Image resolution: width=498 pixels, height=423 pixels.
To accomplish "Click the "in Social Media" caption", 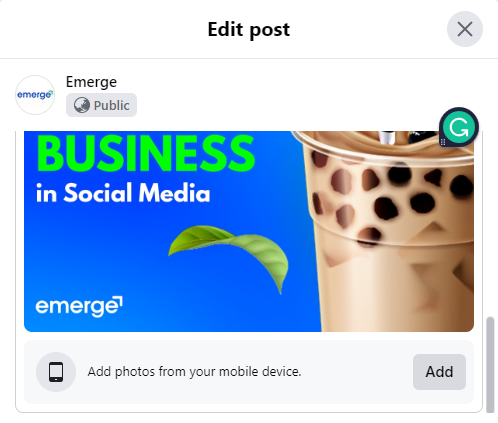I will click(x=123, y=193).
